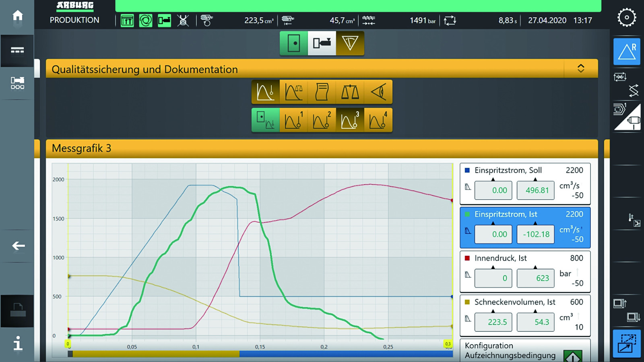Click the 223,5 cm³ volume readout

[259, 21]
